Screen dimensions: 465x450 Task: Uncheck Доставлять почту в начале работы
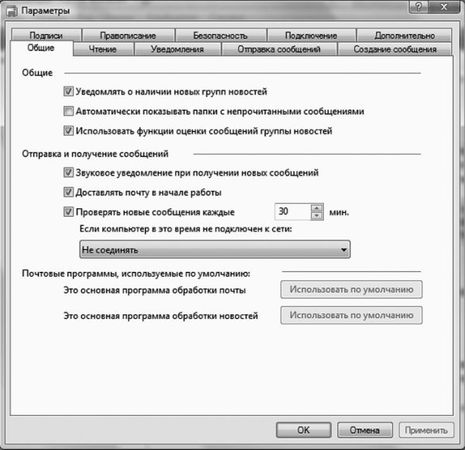pos(68,192)
